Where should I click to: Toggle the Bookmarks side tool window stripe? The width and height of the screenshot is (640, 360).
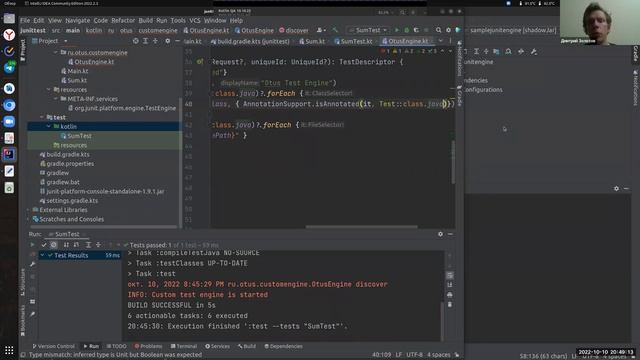pyautogui.click(x=23, y=321)
